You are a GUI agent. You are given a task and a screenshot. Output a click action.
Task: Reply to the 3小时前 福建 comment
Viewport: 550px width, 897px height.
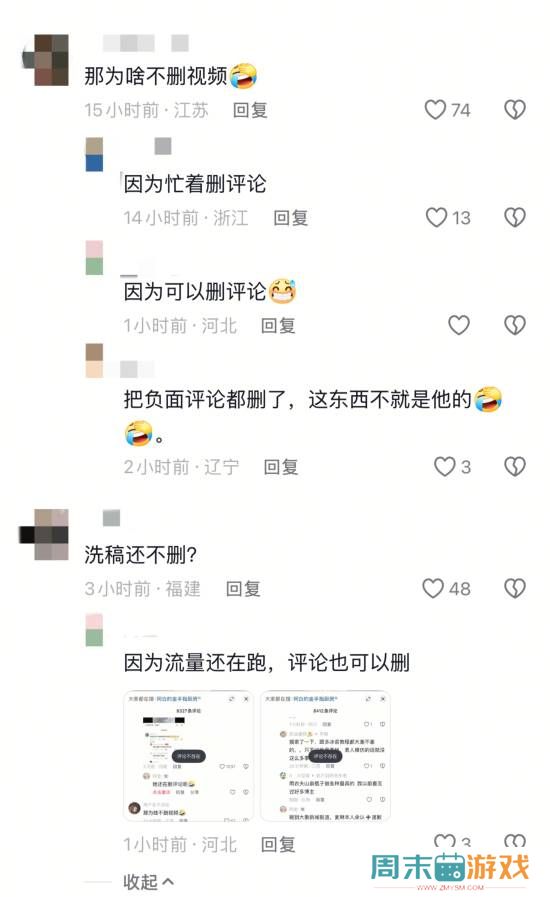point(243,588)
